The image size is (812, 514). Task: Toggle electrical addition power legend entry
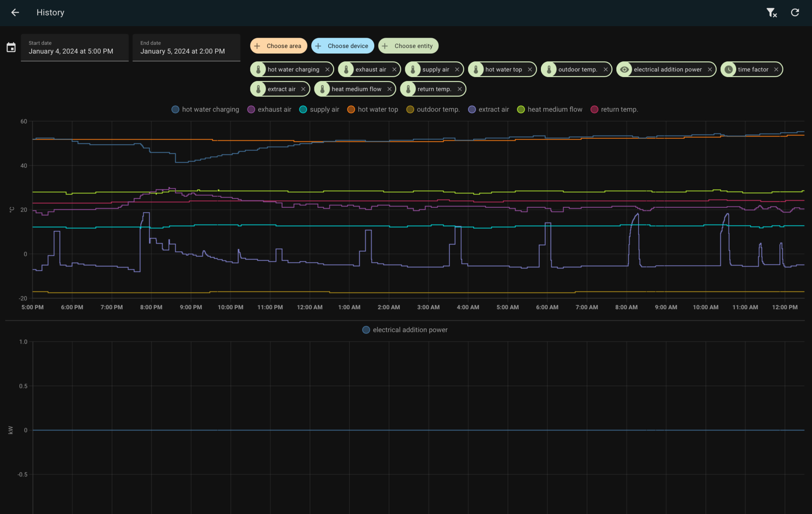[x=405, y=330]
